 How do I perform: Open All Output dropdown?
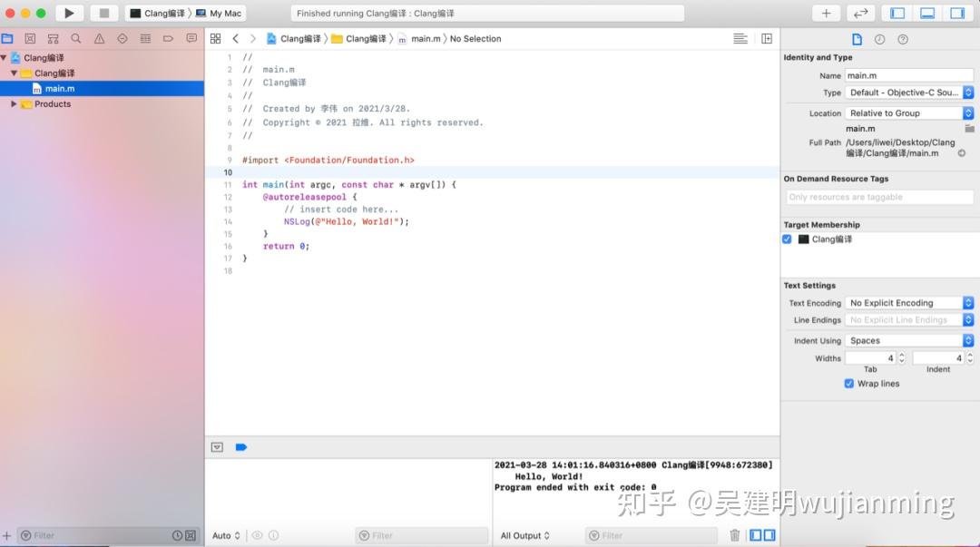[x=525, y=536]
